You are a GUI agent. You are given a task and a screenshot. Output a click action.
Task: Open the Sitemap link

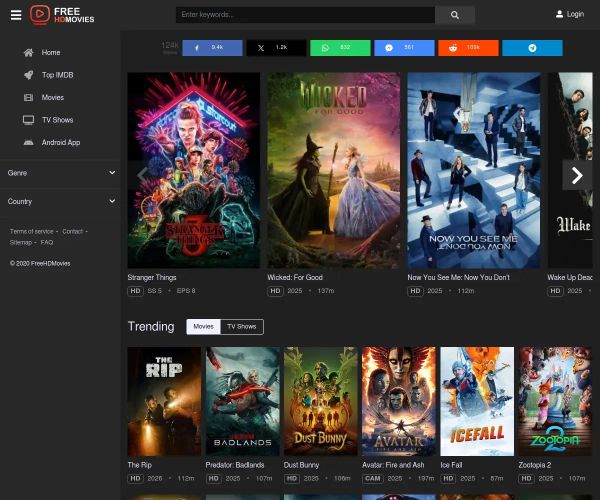point(21,243)
